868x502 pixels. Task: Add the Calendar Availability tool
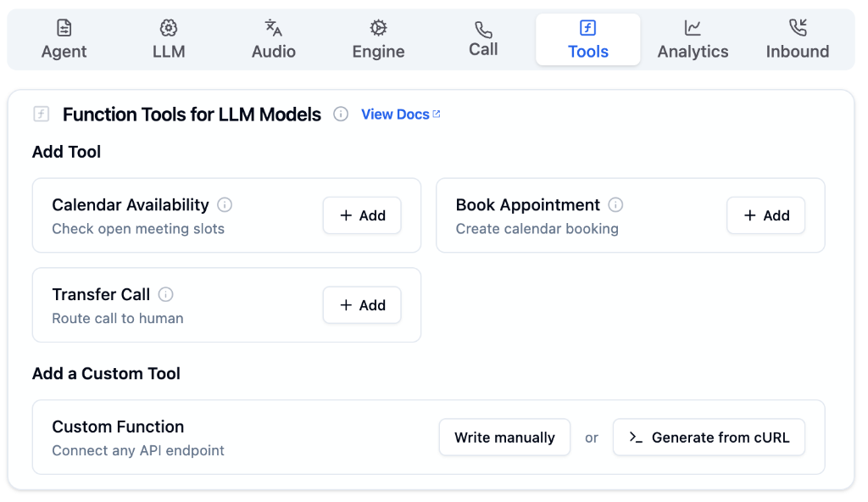pyautogui.click(x=362, y=215)
